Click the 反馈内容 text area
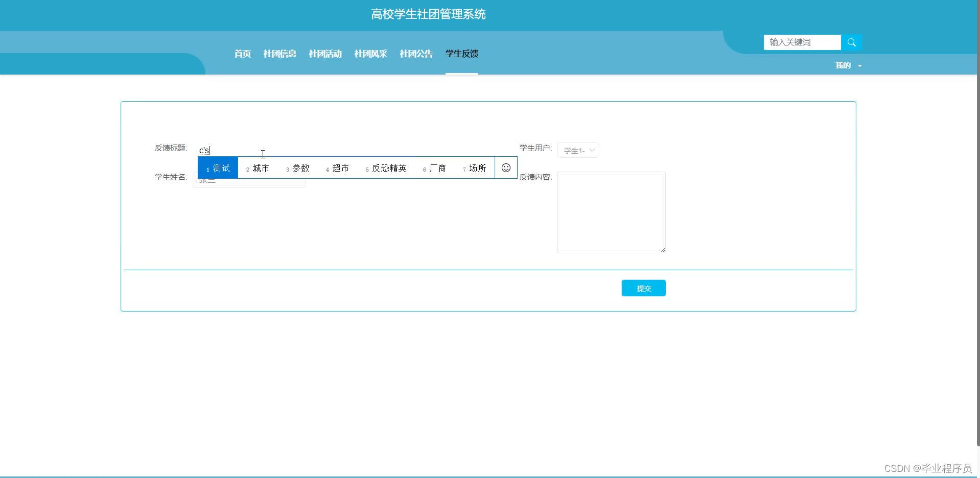The width and height of the screenshot is (980, 478). (x=611, y=212)
